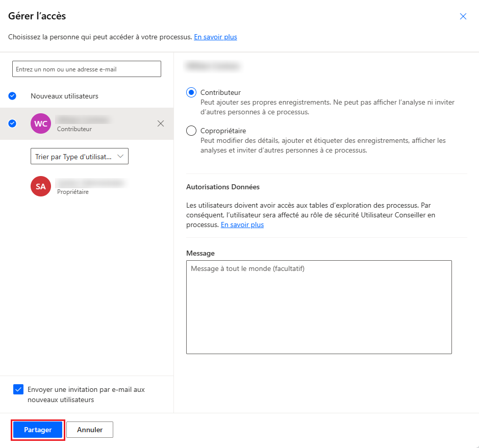Click into the optional Message text area

(x=319, y=307)
